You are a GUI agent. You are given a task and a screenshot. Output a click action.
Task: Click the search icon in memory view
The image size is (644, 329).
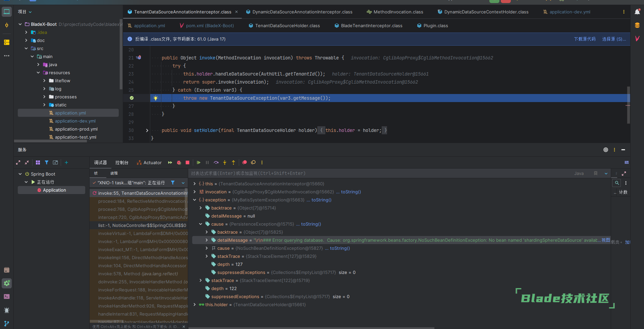tap(617, 183)
